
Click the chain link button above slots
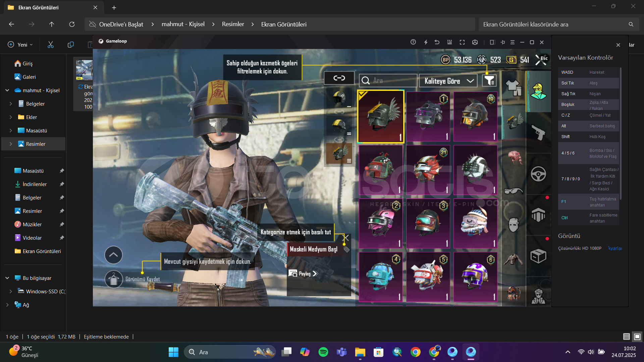click(339, 78)
